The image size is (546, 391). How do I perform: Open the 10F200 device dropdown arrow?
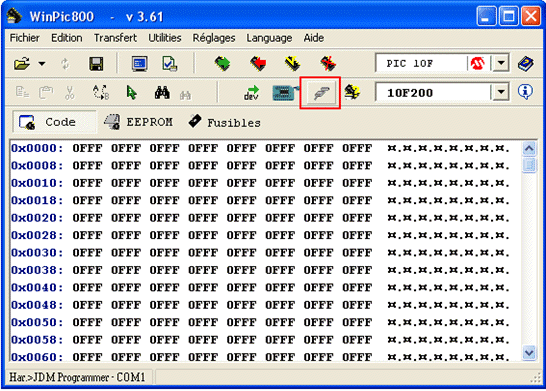pos(501,92)
